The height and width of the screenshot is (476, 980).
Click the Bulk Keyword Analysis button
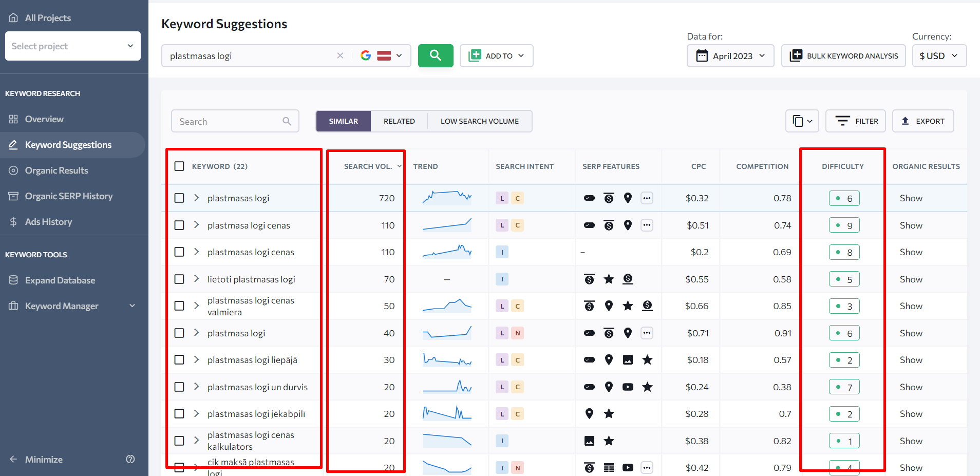(x=843, y=55)
